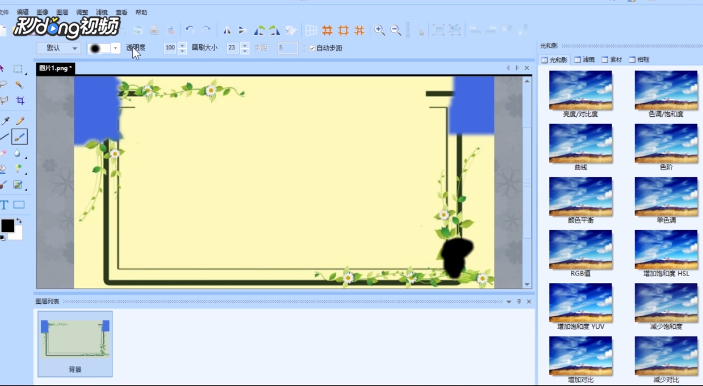Swap foreground and background colors arrow

pyautogui.click(x=19, y=221)
